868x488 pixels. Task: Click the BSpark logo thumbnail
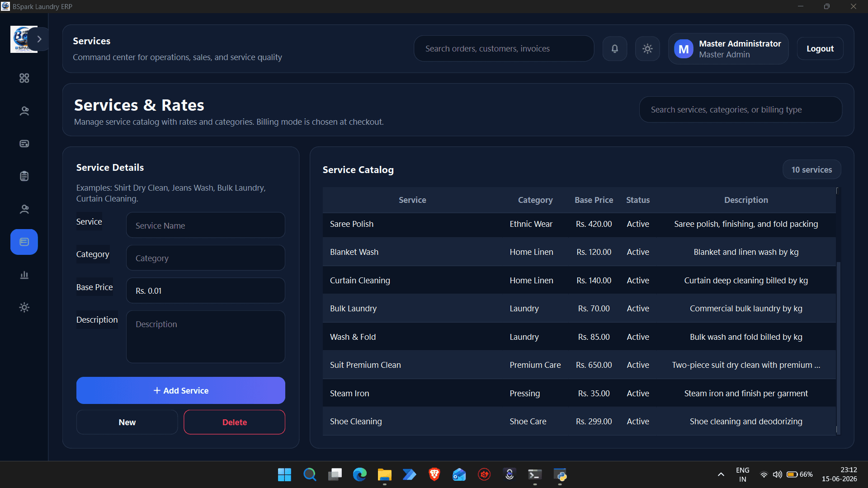pos(21,39)
